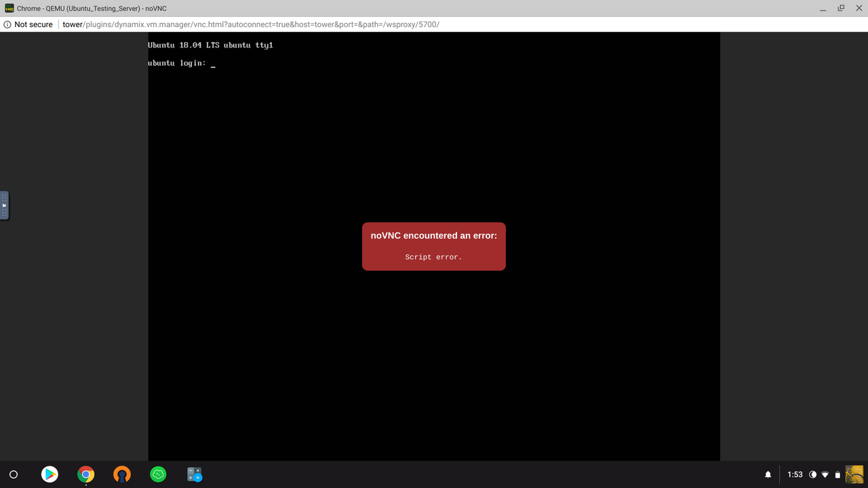The image size is (868, 488).
Task: Open Chrome from the shelf
Action: coord(85,474)
